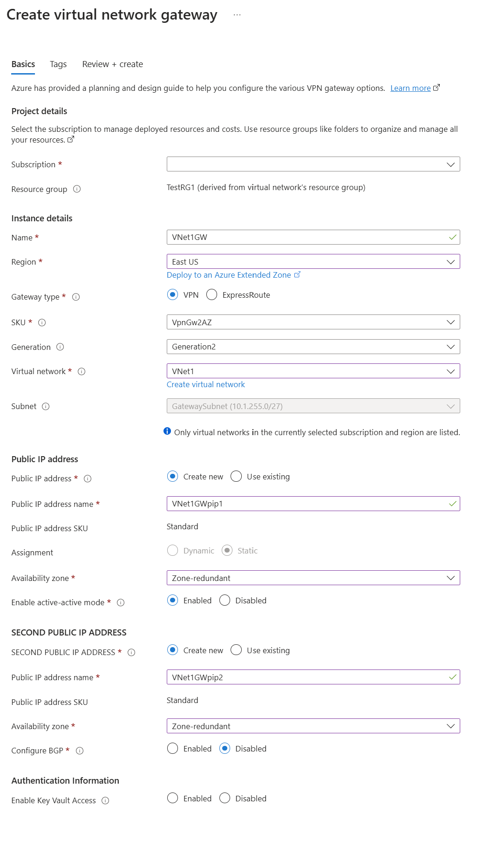The width and height of the screenshot is (504, 847).
Task: Open the ellipsis menu beside page title
Action: 237,15
